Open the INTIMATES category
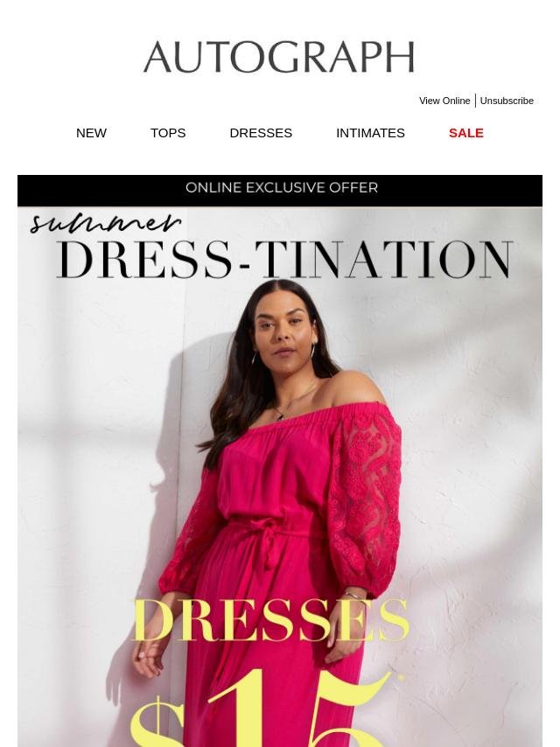Viewport: 560px width, 747px height. [370, 133]
